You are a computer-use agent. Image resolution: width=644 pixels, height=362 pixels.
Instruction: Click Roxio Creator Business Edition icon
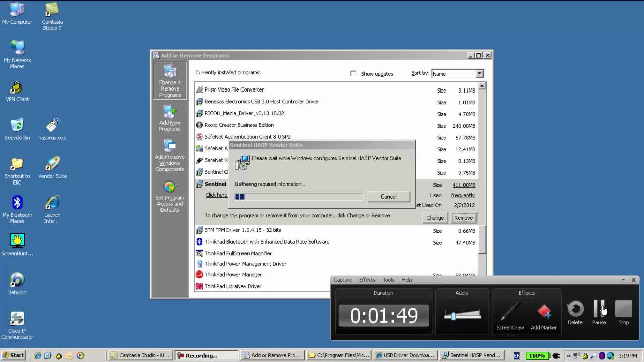[200, 125]
